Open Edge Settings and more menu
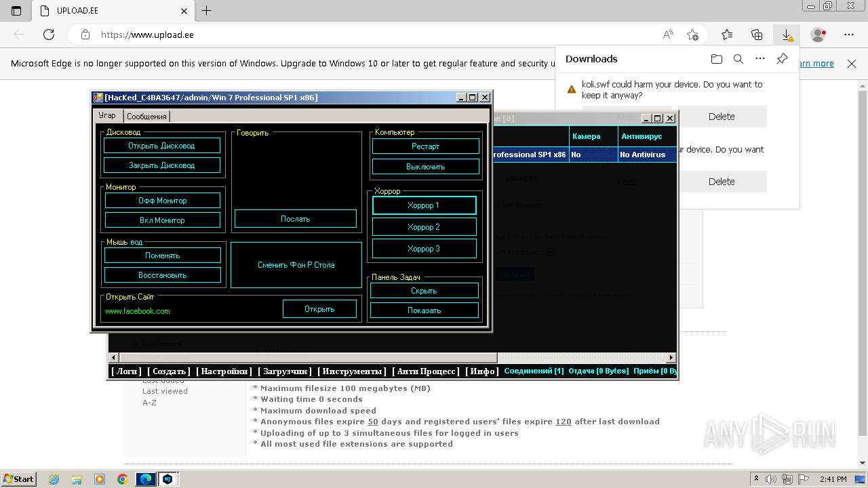The width and height of the screenshot is (868, 488). click(x=849, y=35)
